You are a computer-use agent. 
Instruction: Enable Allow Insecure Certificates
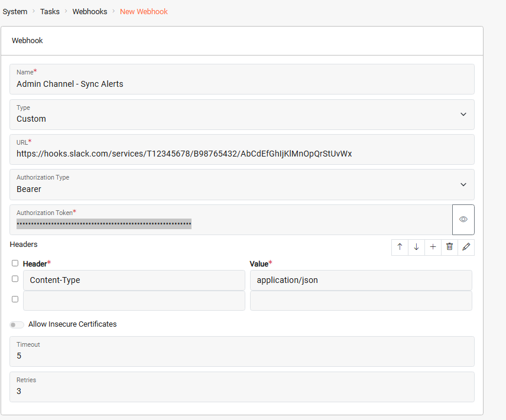click(17, 324)
